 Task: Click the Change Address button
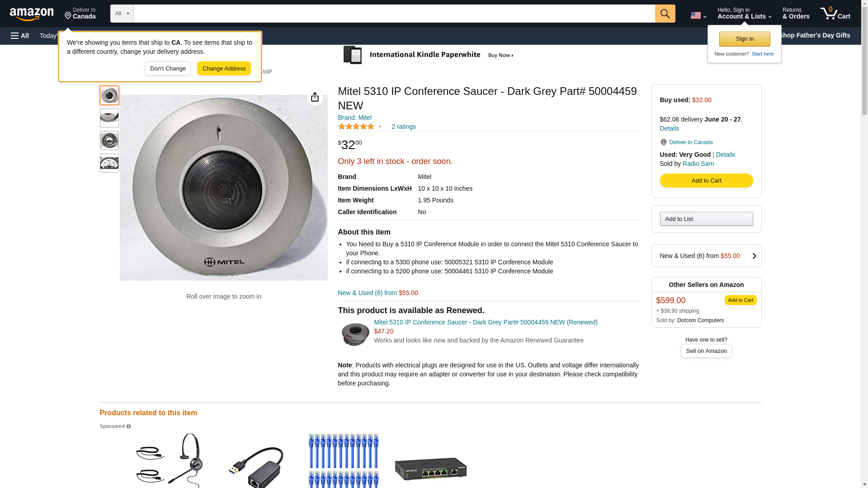click(224, 69)
